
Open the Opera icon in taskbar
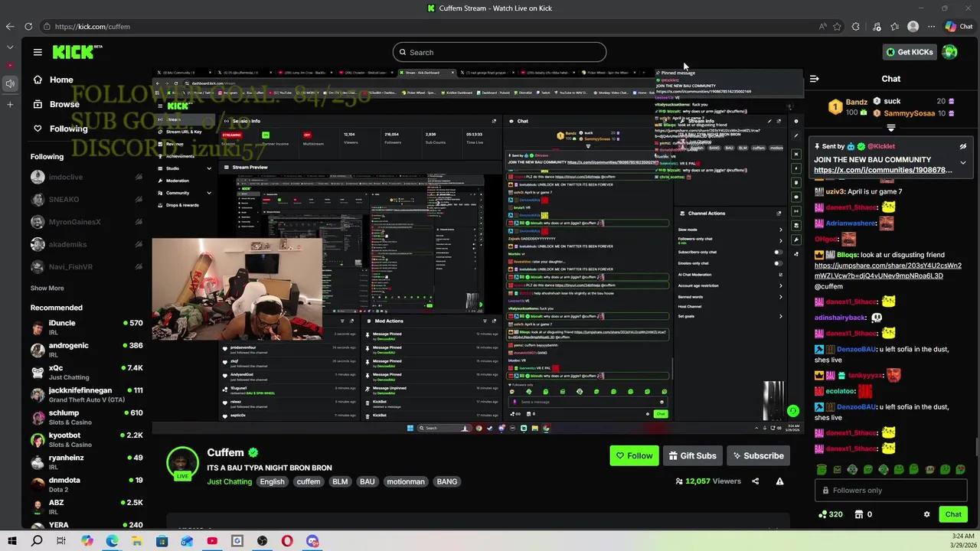click(x=287, y=541)
